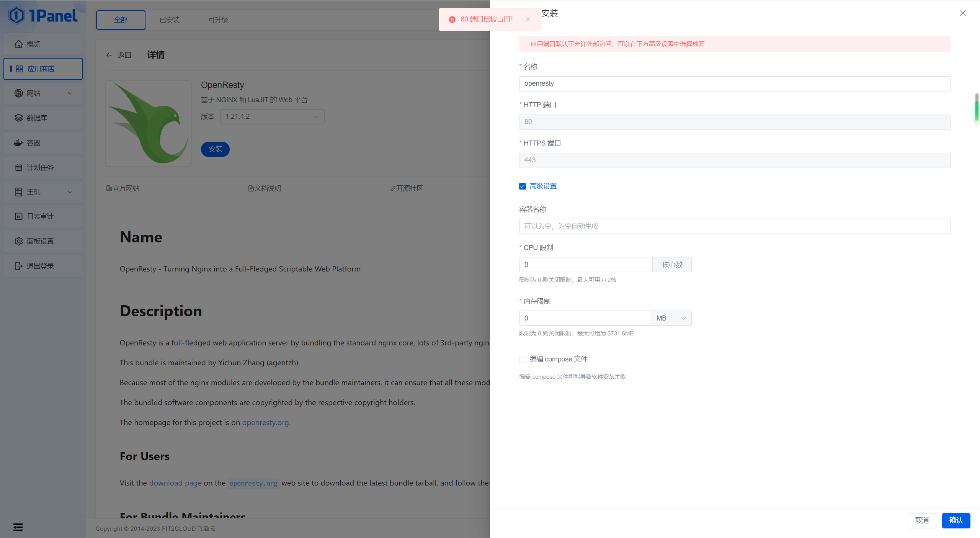This screenshot has height=538, width=980.
Task: Open the 日志审计 log audit section
Action: pyautogui.click(x=39, y=216)
